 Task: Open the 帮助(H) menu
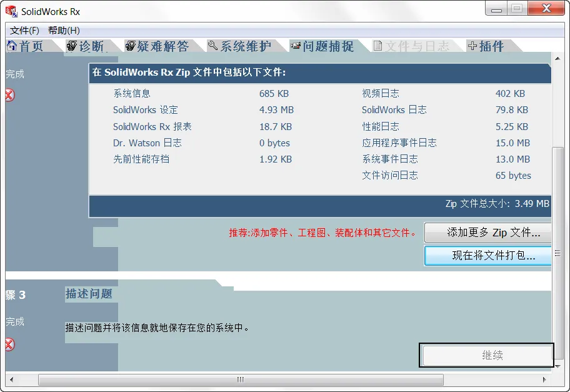(64, 31)
